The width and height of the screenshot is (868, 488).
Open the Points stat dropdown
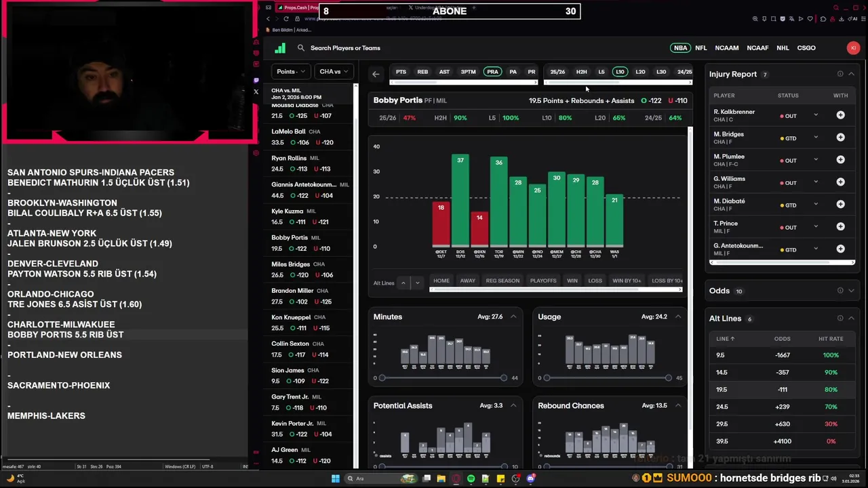pos(291,71)
